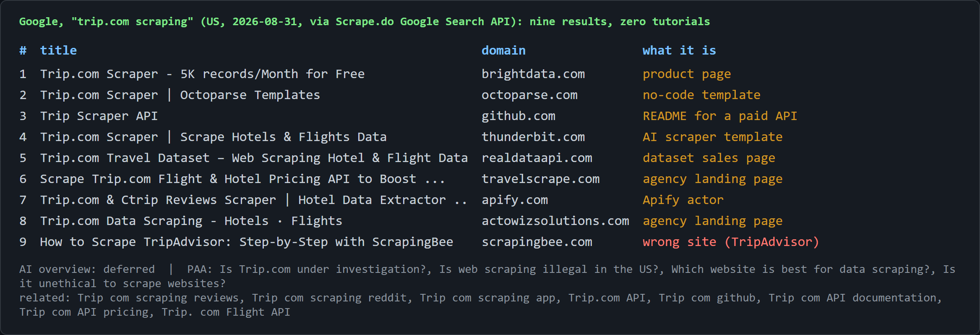Click title 'Trip.com & Ctrip Reviews Scraper | Hotel Data Extractor'
Image resolution: width=980 pixels, height=335 pixels.
coord(243,200)
